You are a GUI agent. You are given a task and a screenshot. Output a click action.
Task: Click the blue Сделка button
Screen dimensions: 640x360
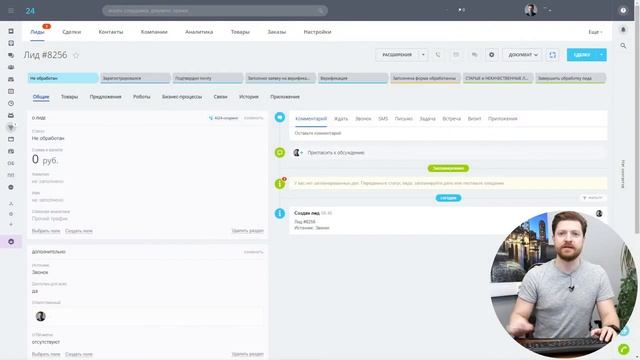[x=582, y=55]
